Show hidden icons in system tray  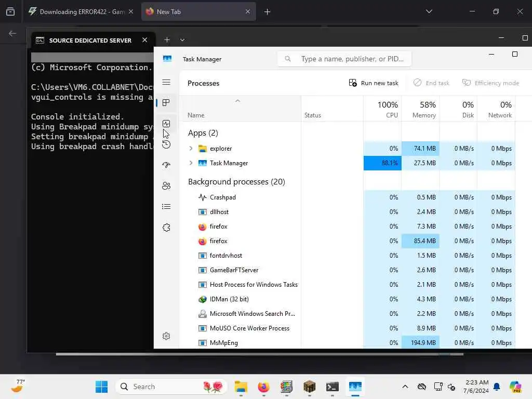pos(405,387)
